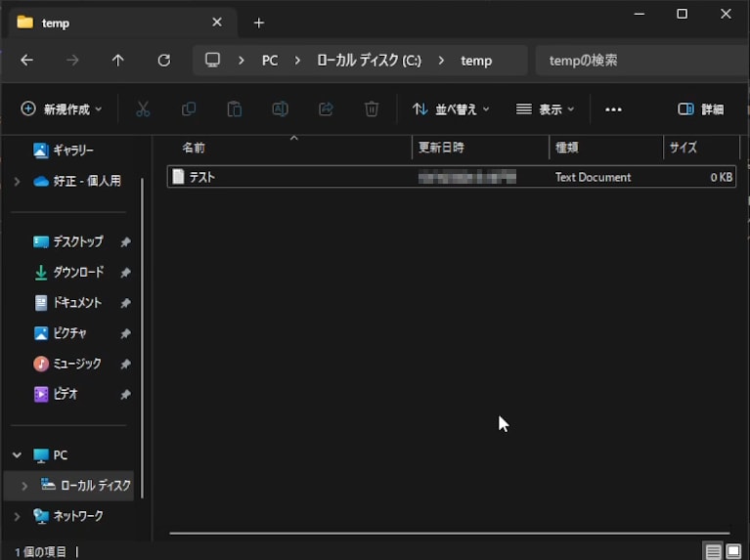The height and width of the screenshot is (560, 750).
Task: Select ネットワーク in navigation pane
Action: click(x=67, y=516)
